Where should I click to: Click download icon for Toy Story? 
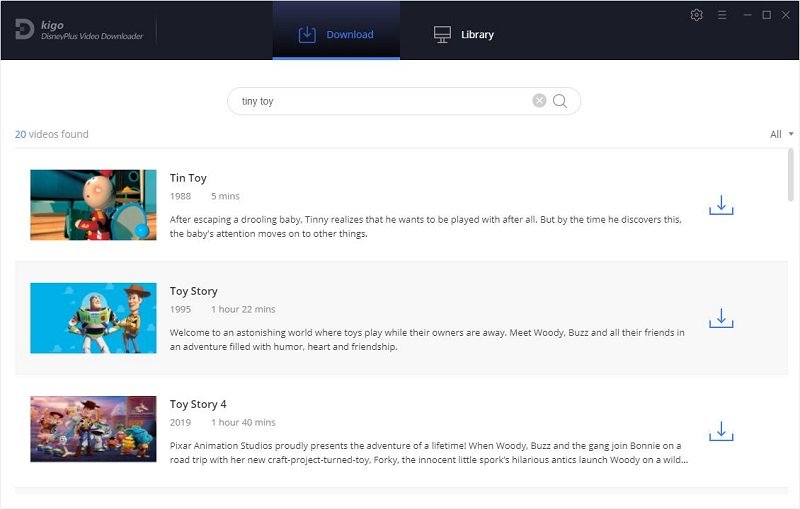click(x=721, y=318)
